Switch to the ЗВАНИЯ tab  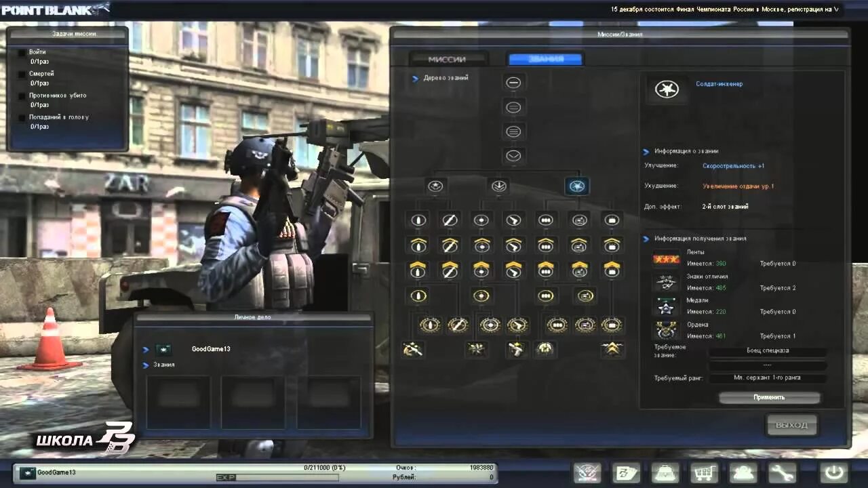click(545, 60)
